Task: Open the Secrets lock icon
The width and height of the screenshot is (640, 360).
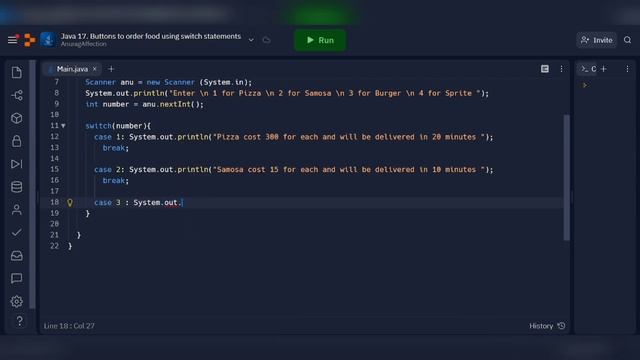Action: pyautogui.click(x=17, y=141)
